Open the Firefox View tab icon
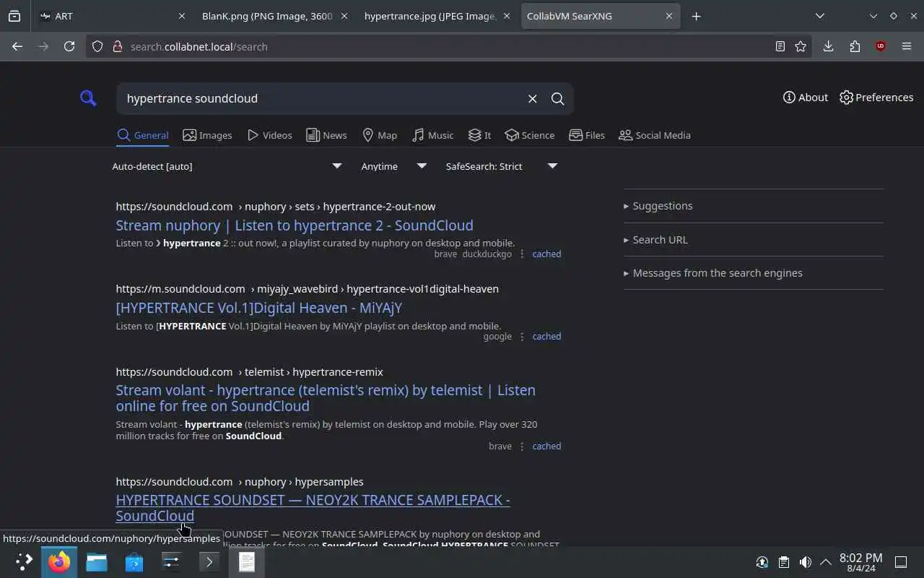 click(x=14, y=16)
